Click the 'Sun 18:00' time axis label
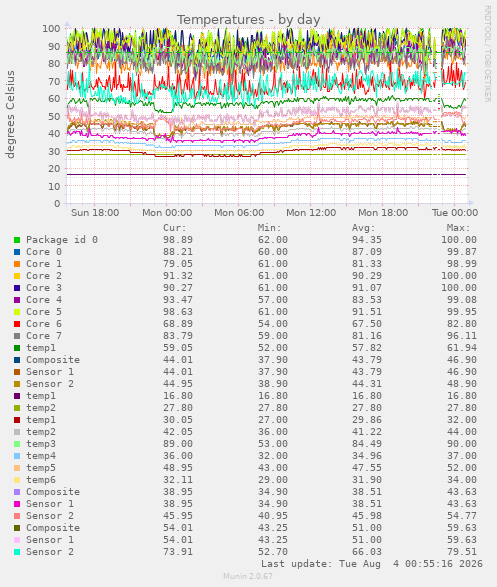This screenshot has width=497, height=587. pos(95,213)
